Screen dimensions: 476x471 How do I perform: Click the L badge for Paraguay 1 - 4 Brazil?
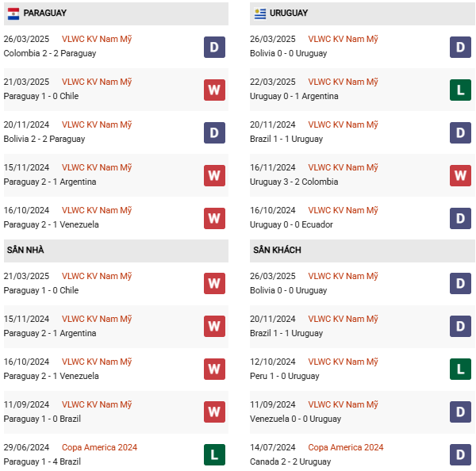point(214,454)
